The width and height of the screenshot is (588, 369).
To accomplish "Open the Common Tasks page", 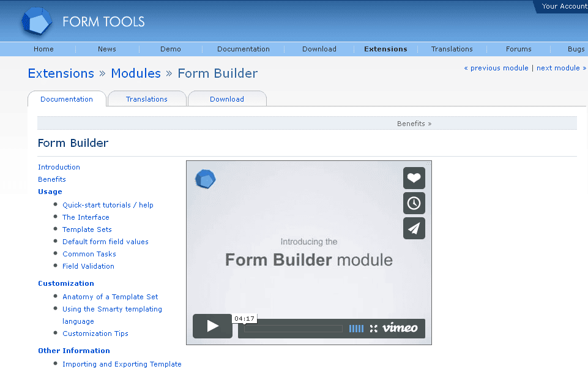I will coord(89,254).
